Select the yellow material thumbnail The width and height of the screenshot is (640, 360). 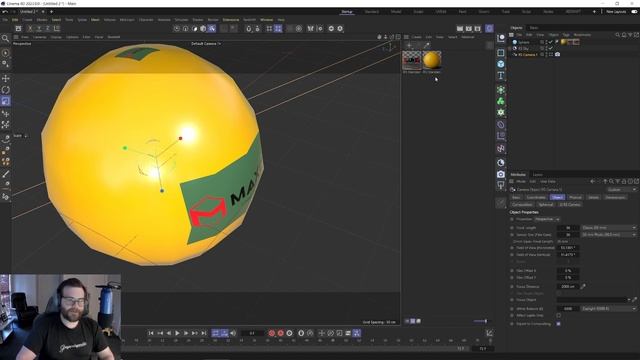tap(432, 60)
